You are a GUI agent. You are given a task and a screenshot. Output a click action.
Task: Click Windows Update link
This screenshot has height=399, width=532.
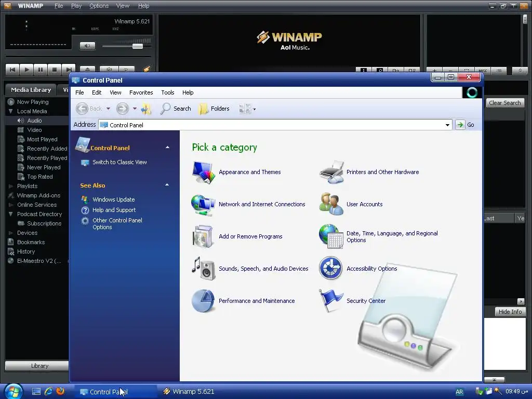[x=114, y=199]
